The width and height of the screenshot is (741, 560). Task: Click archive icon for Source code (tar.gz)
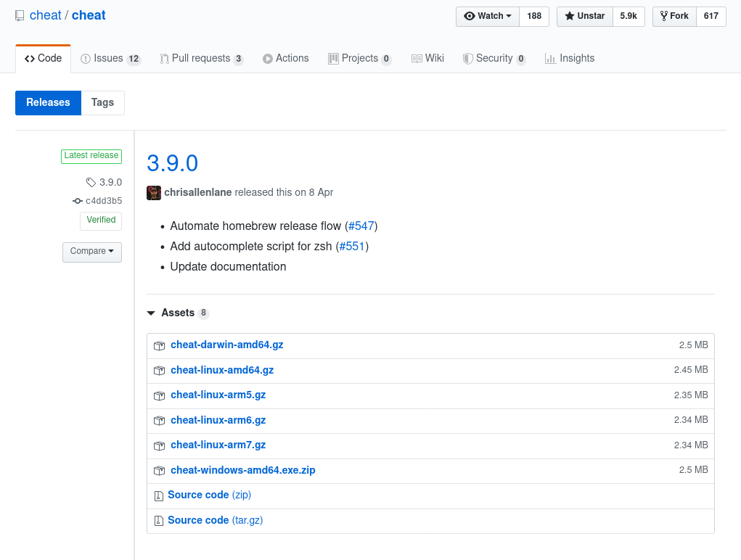pos(159,521)
